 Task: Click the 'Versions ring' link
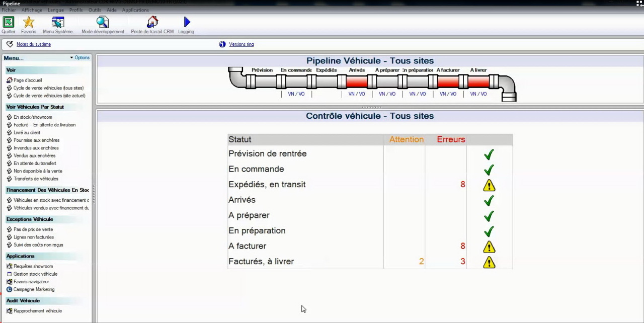coord(241,44)
